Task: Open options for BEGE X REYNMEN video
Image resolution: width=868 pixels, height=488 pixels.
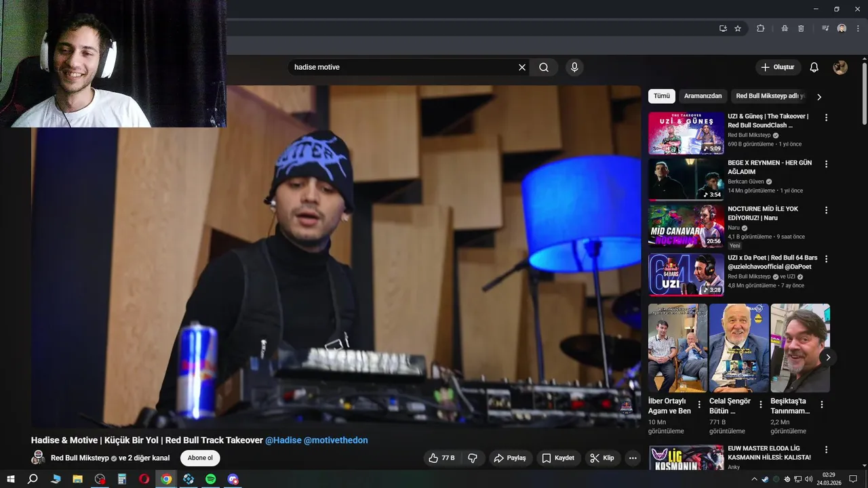Action: tap(826, 164)
